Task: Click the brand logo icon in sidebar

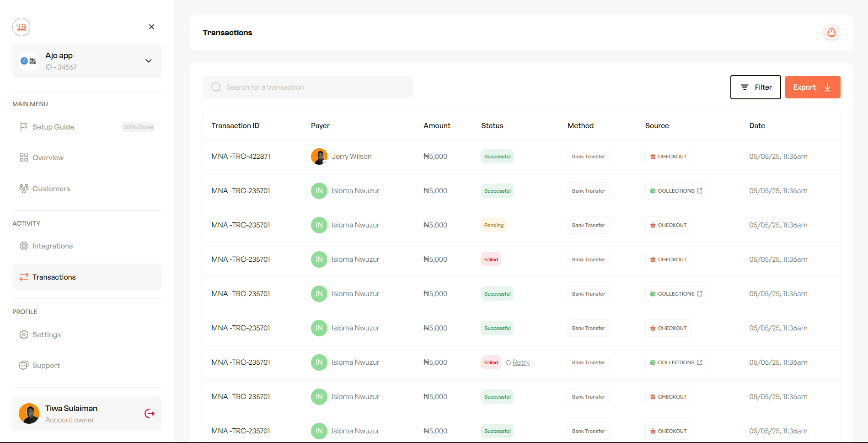Action: point(21,27)
